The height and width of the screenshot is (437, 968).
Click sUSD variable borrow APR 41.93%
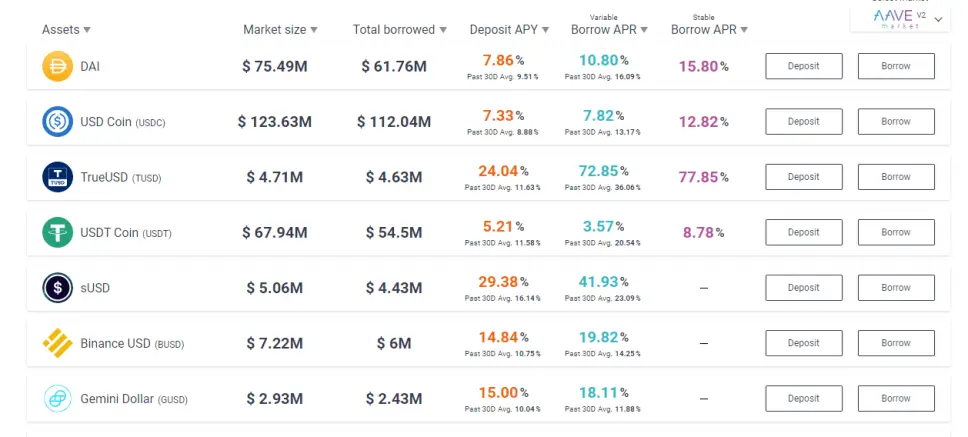pyautogui.click(x=603, y=282)
